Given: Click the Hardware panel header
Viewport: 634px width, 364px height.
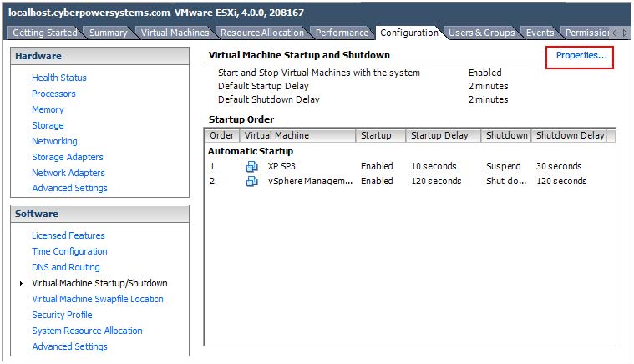Looking at the screenshot, I should [x=100, y=56].
